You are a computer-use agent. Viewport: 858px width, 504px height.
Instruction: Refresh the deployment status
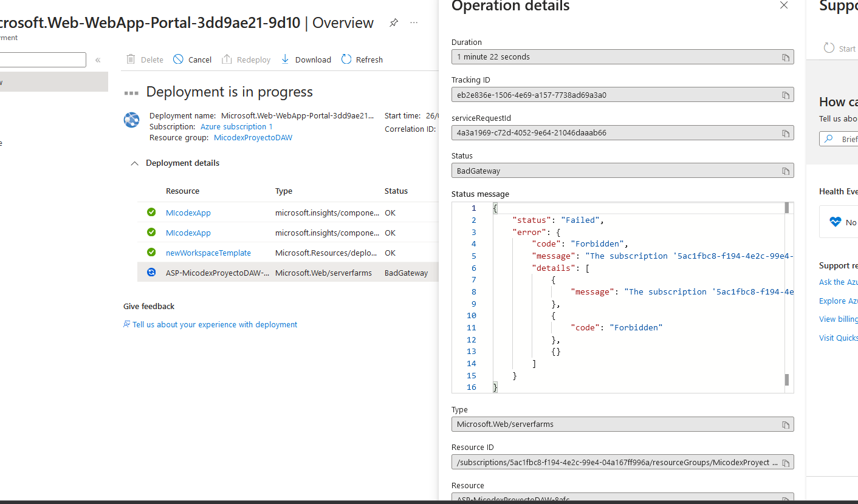point(362,60)
